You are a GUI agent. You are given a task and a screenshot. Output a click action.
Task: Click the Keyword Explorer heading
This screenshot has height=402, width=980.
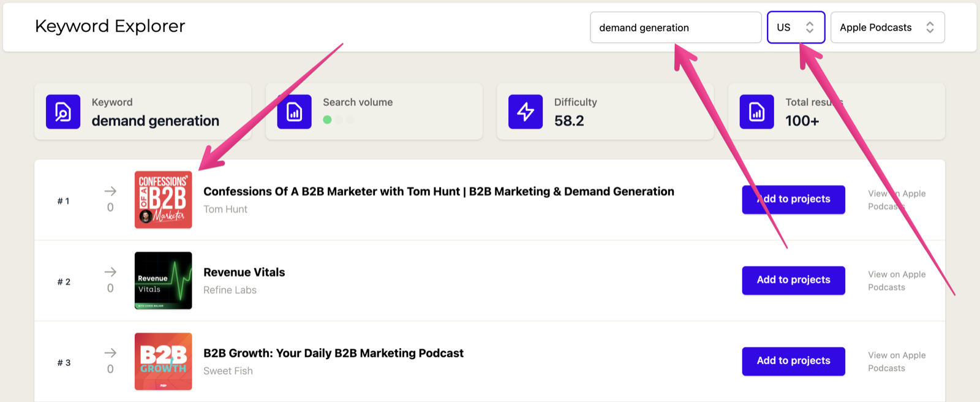[110, 26]
